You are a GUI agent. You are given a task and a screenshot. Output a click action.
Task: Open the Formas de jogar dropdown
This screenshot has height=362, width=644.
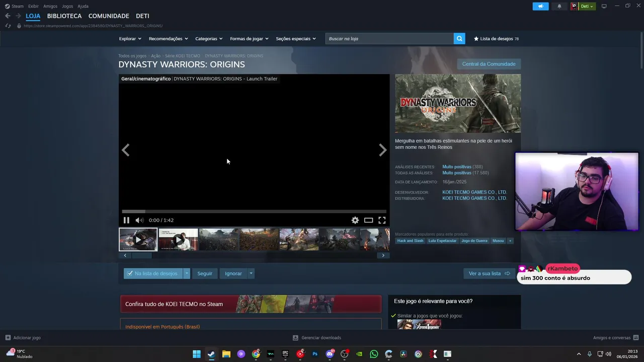249,39
